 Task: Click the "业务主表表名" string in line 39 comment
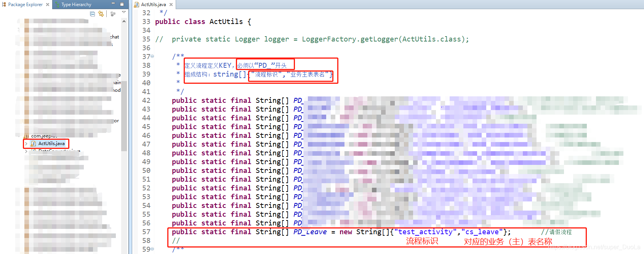[308, 74]
